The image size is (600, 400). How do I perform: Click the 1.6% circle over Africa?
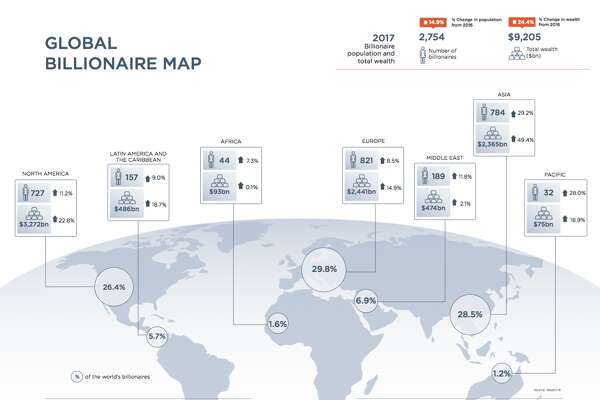[x=277, y=324]
